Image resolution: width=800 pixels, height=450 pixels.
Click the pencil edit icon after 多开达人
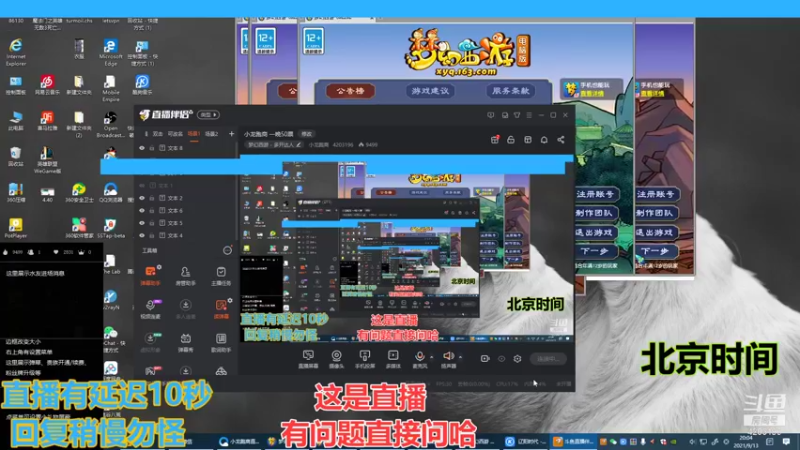[298, 145]
